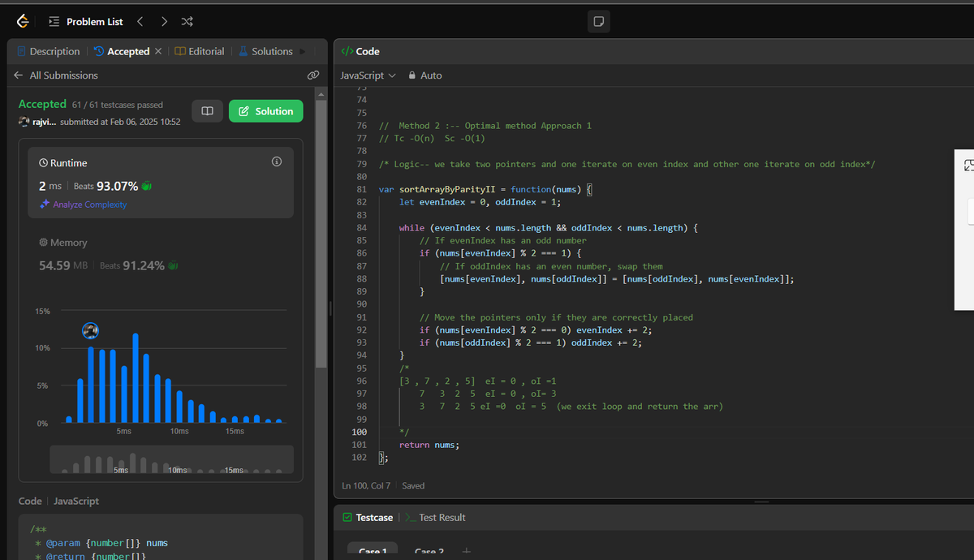Click the 'Code | JavaScript' label
Image resolution: width=974 pixels, height=560 pixels.
tap(58, 501)
